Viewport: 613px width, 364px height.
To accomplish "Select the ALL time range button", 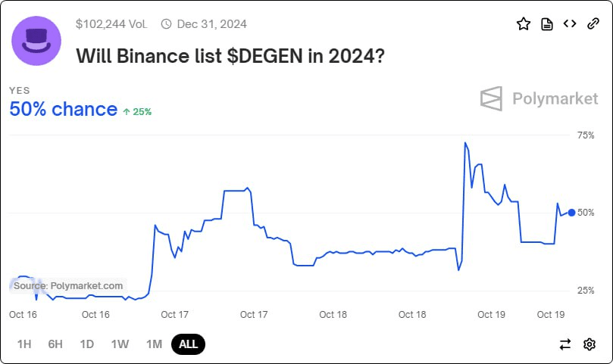I will 188,344.
